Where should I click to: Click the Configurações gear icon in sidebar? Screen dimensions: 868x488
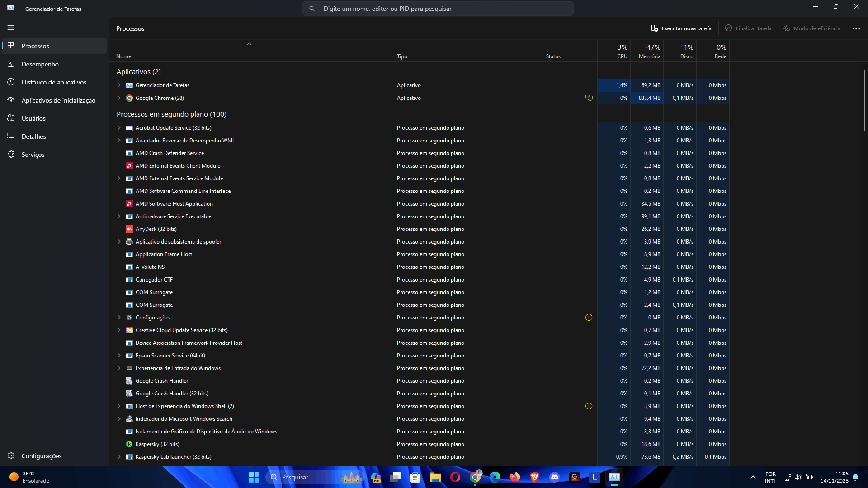pos(11,455)
